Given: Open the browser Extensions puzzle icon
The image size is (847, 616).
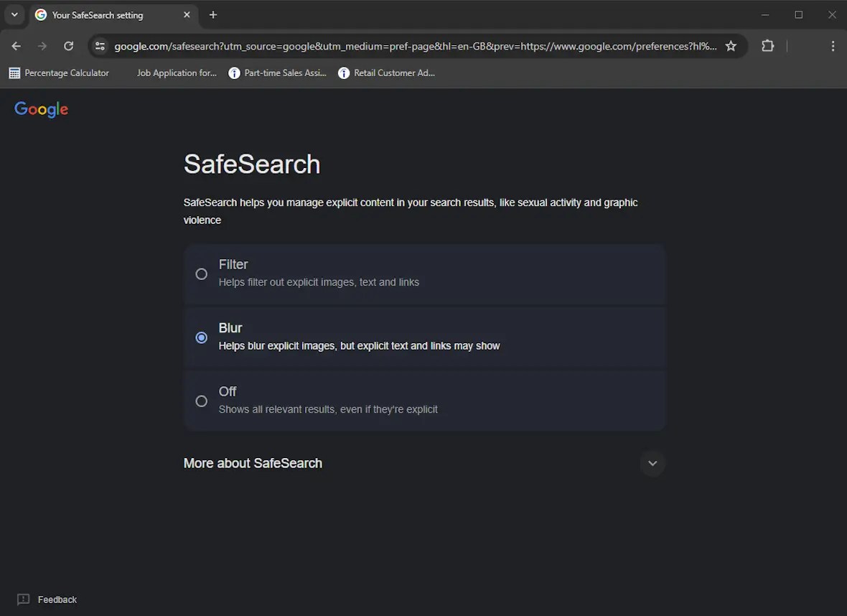Looking at the screenshot, I should point(767,45).
